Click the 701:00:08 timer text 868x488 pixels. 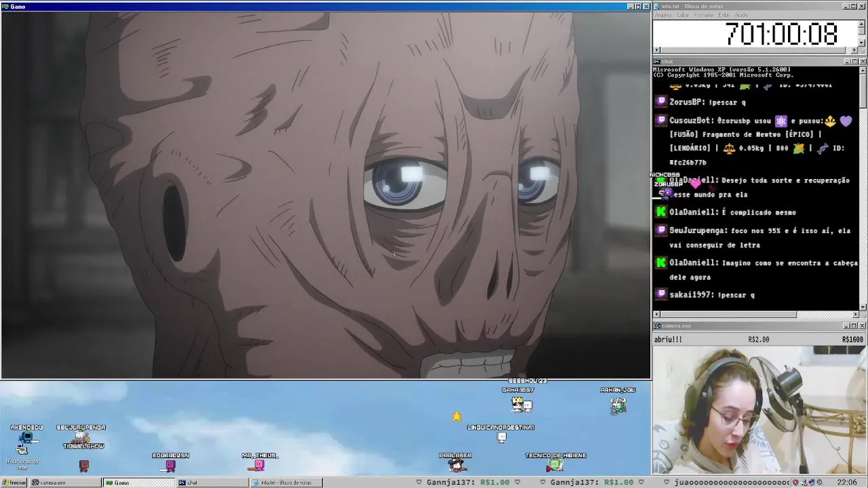point(781,34)
